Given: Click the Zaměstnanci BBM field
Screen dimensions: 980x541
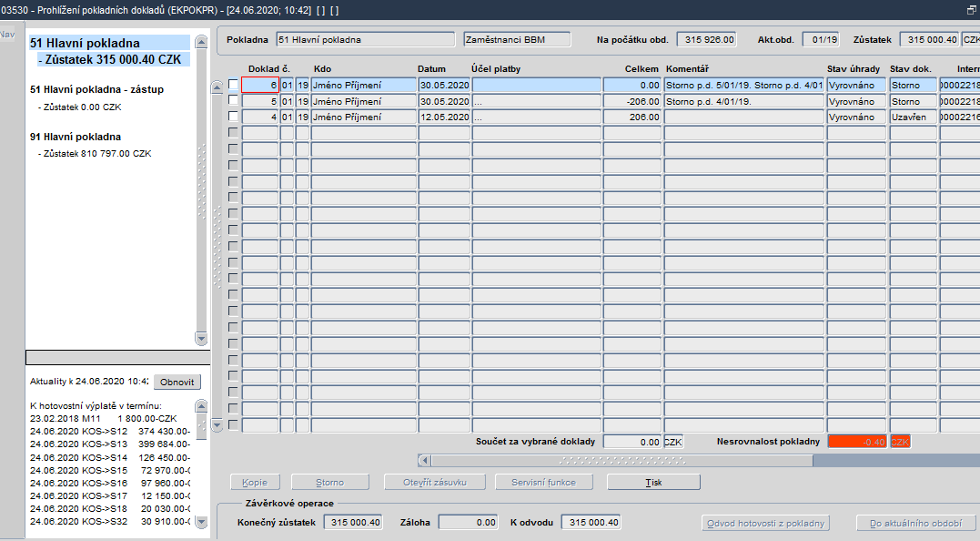Looking at the screenshot, I should coord(517,39).
